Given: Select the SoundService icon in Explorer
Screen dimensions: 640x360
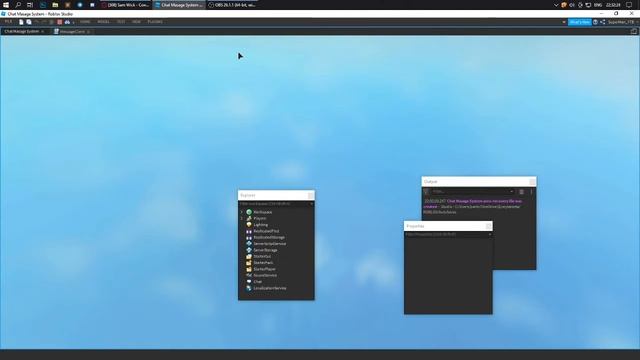Looking at the screenshot, I should pyautogui.click(x=249, y=276).
